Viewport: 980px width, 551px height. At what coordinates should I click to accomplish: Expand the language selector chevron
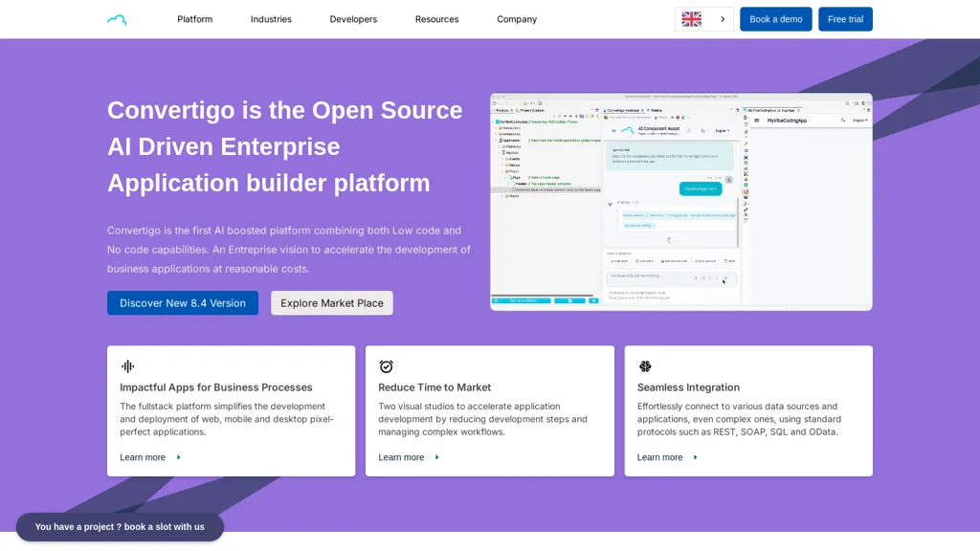click(x=723, y=19)
